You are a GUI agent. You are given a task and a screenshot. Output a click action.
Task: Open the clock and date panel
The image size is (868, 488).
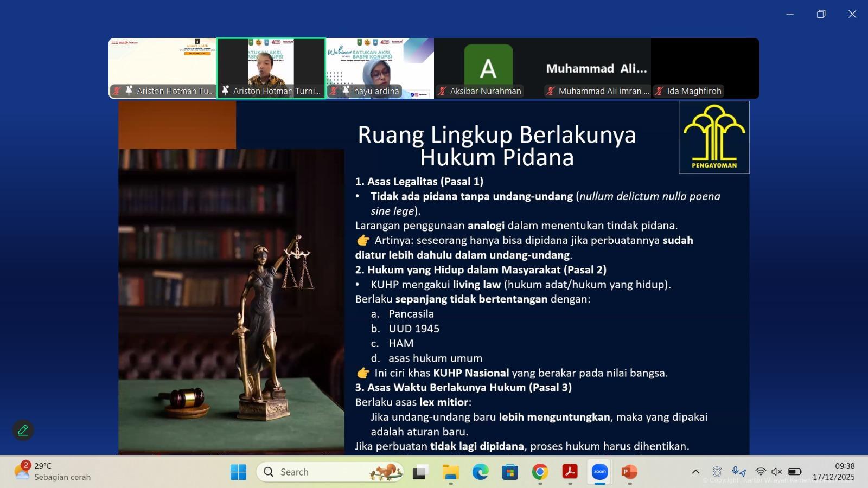pos(834,472)
